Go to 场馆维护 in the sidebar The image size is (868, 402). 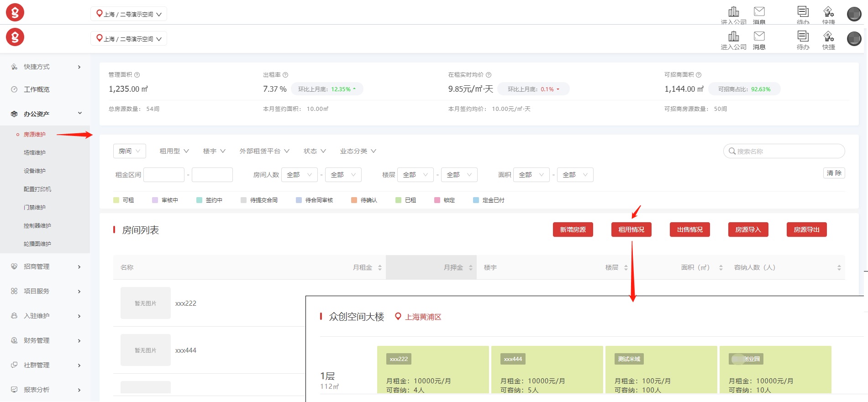point(35,153)
